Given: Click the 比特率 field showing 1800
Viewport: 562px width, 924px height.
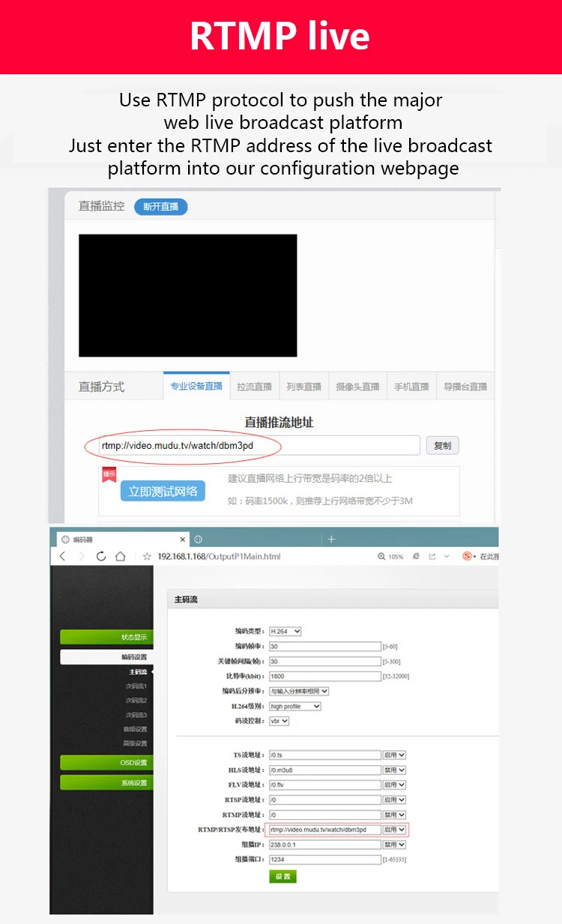Looking at the screenshot, I should (x=324, y=676).
